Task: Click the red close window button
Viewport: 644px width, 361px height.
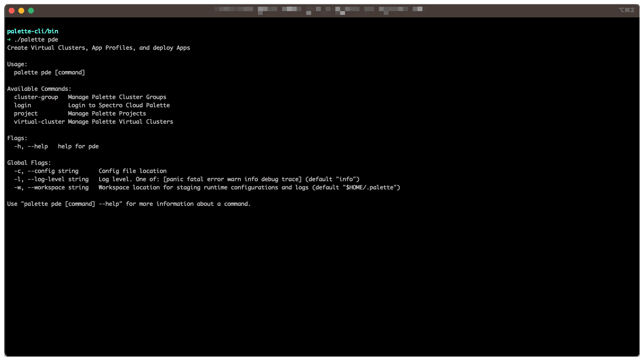Action: pyautogui.click(x=12, y=10)
